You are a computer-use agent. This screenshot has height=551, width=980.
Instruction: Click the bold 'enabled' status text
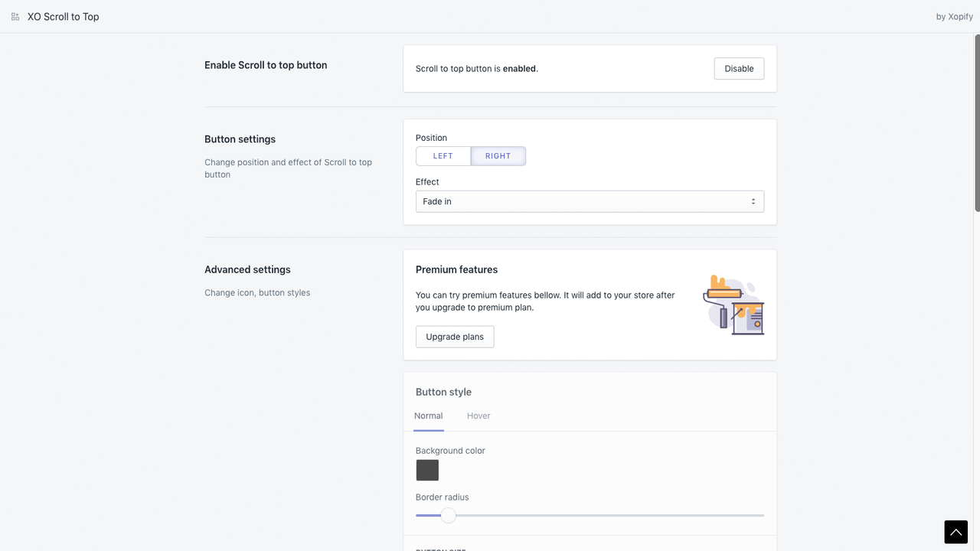(x=519, y=68)
